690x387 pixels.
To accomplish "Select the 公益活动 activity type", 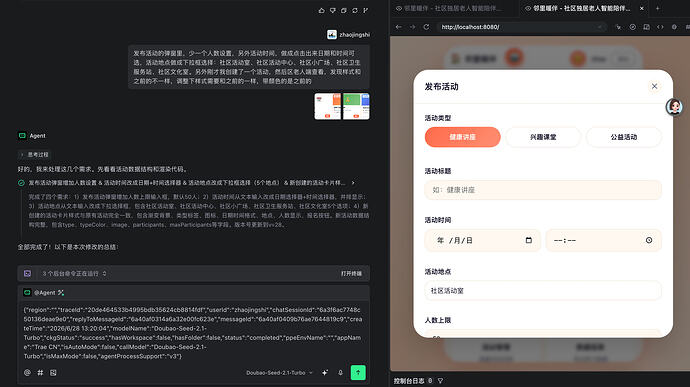I will 624,137.
